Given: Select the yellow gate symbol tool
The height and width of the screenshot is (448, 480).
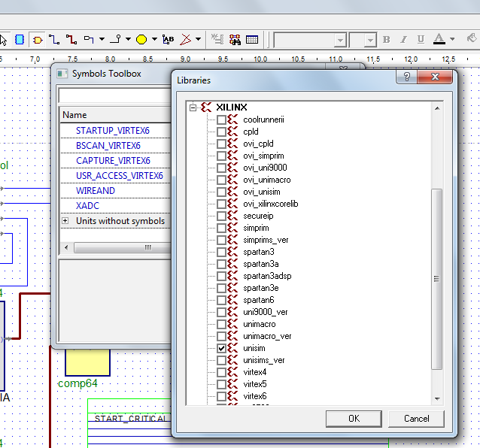Looking at the screenshot, I should point(38,40).
